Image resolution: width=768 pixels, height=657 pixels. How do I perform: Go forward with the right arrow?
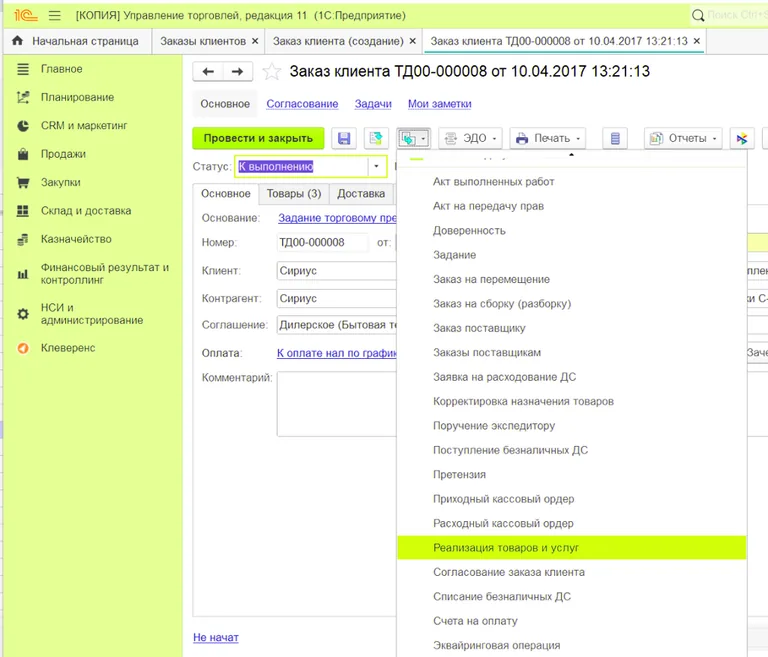click(237, 72)
